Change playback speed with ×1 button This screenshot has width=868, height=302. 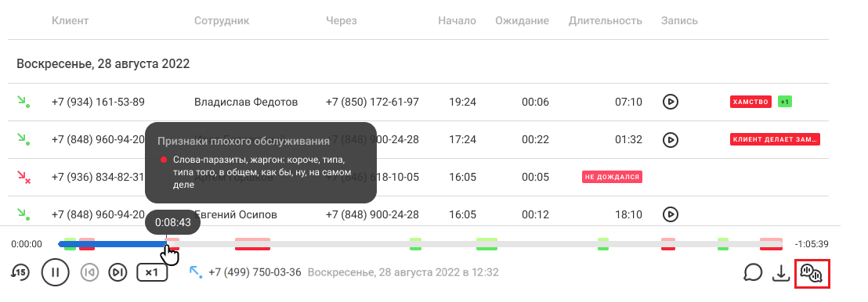tap(152, 272)
